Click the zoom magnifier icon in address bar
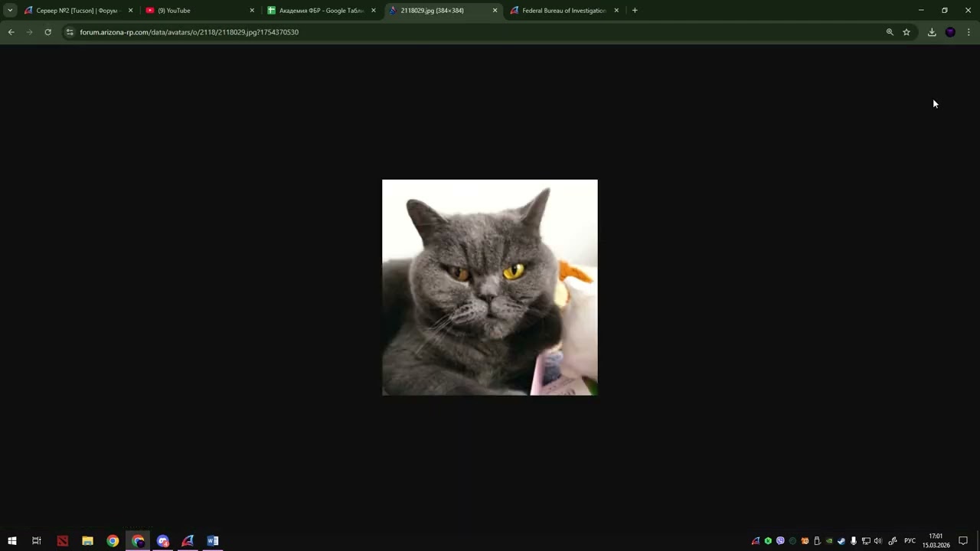Image resolution: width=980 pixels, height=551 pixels. [x=890, y=32]
